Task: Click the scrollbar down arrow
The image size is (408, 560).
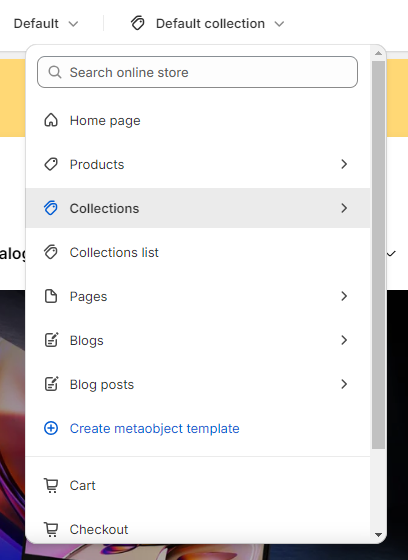Action: (378, 535)
